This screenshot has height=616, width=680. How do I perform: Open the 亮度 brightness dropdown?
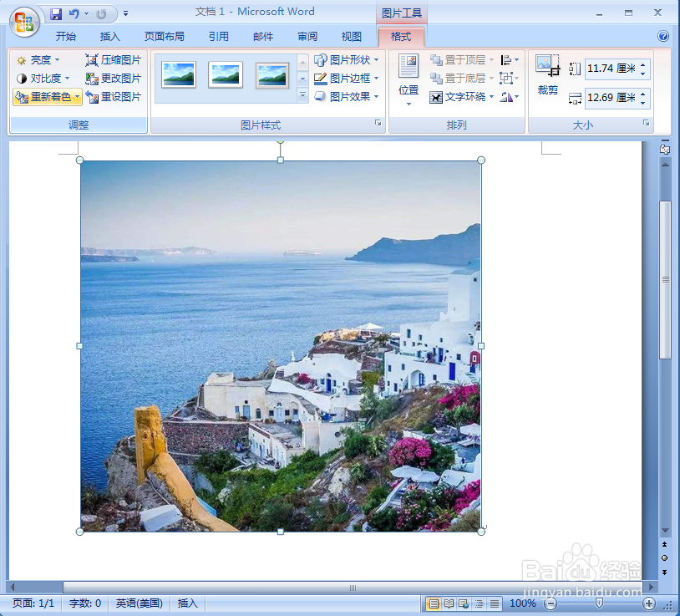38,60
